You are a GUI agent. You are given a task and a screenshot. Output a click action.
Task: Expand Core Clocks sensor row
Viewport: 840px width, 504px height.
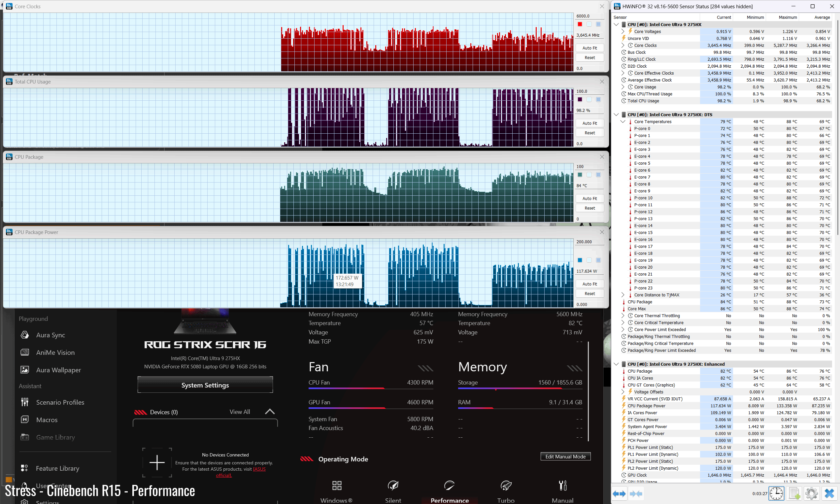tap(623, 45)
